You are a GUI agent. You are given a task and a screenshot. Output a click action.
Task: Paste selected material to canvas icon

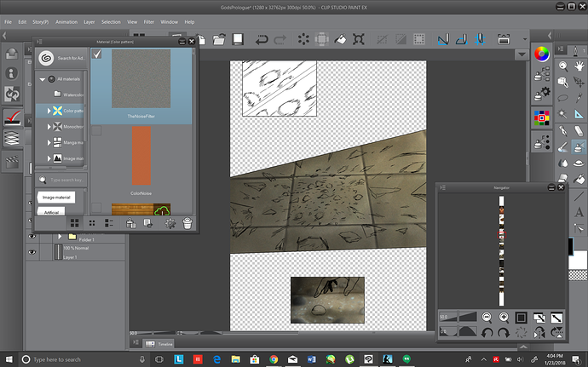coord(130,223)
